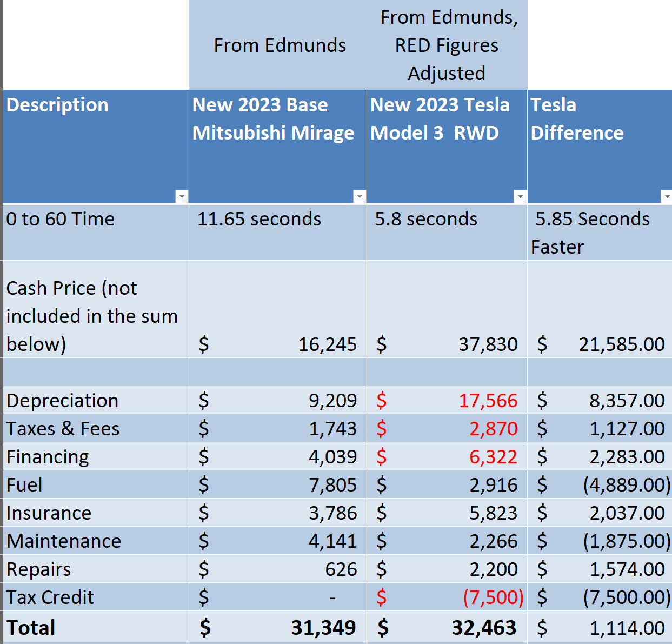The height and width of the screenshot is (644, 672).
Task: Select the bold "Total" row label
Action: (31, 628)
